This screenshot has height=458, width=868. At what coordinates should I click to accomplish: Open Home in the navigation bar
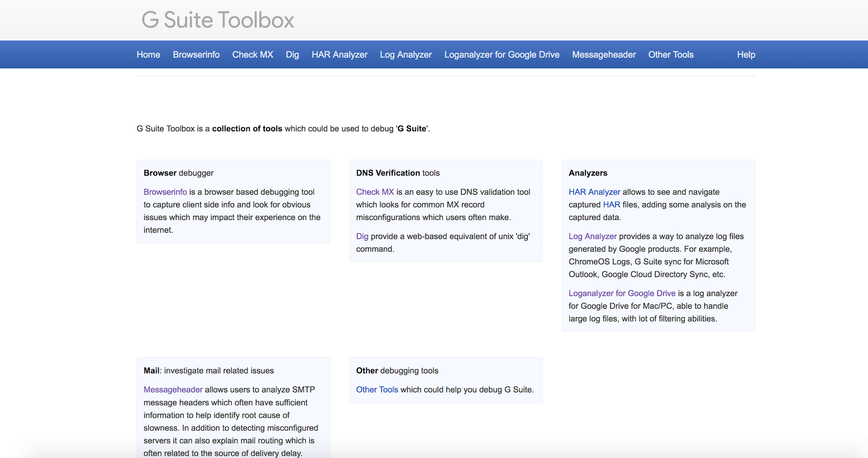coord(148,55)
